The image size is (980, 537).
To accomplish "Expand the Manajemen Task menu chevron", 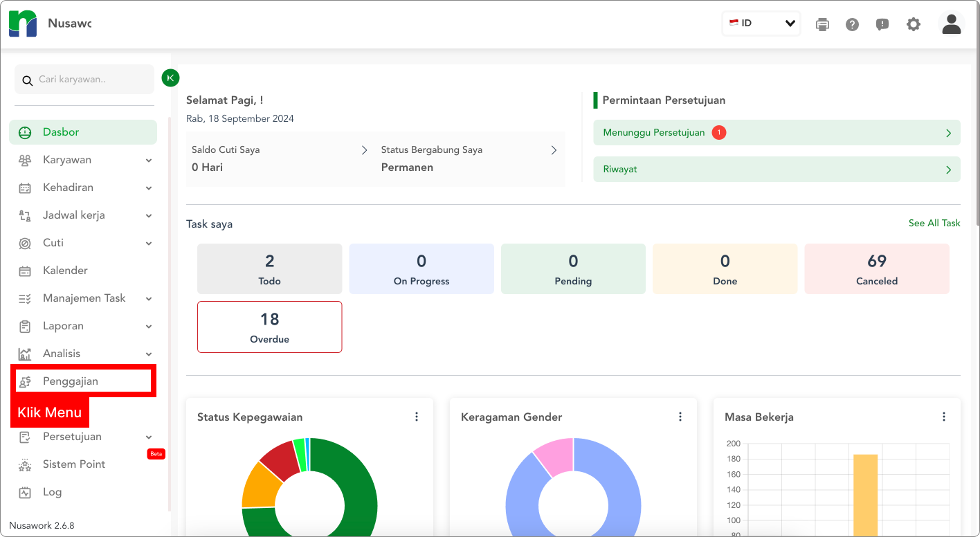I will [x=149, y=299].
